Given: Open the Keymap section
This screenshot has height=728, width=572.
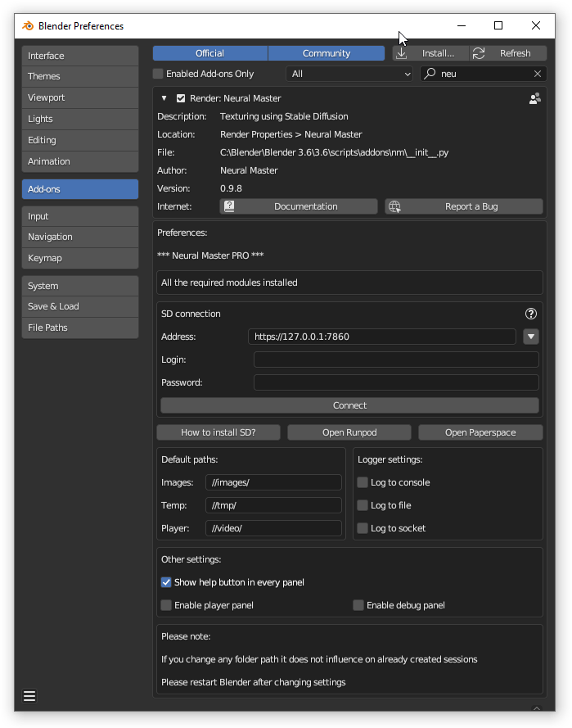Looking at the screenshot, I should coord(80,258).
